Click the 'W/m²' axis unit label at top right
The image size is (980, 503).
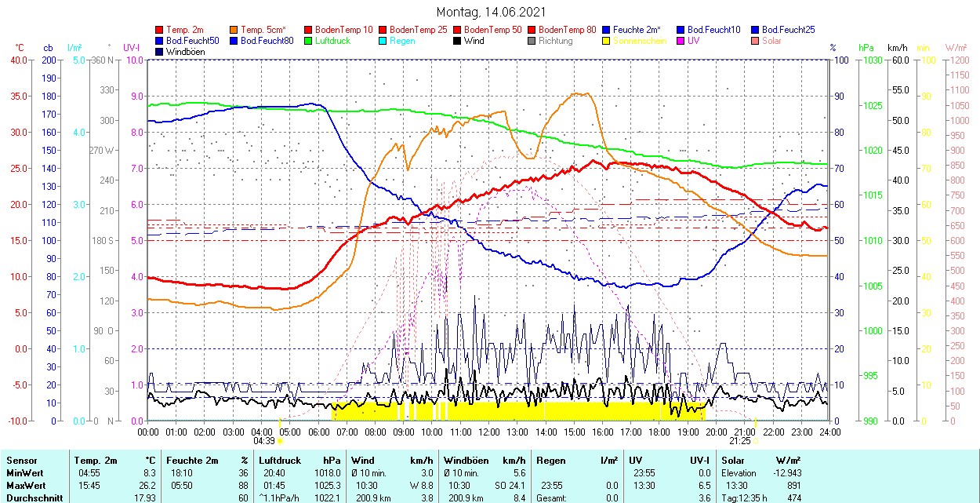(x=956, y=48)
